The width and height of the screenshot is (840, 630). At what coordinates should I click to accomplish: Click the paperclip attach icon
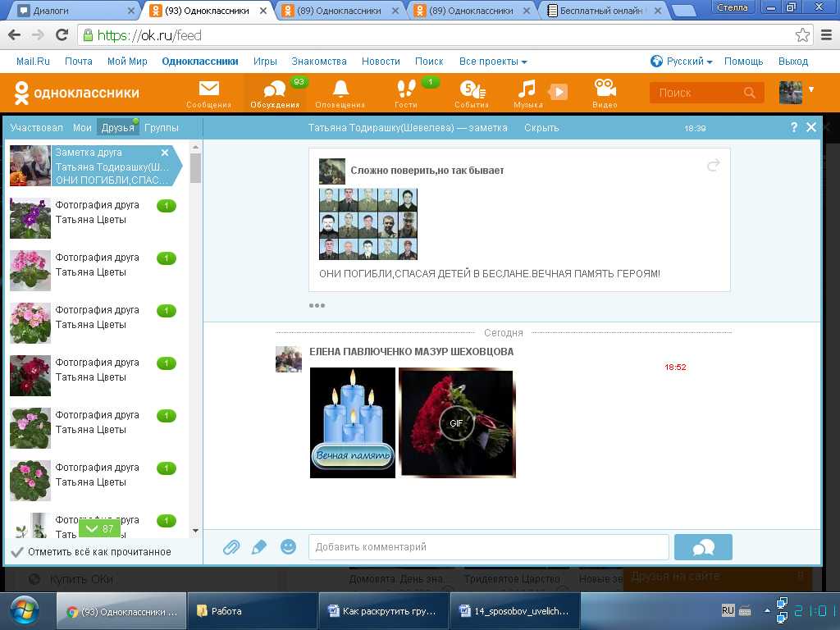(x=231, y=547)
